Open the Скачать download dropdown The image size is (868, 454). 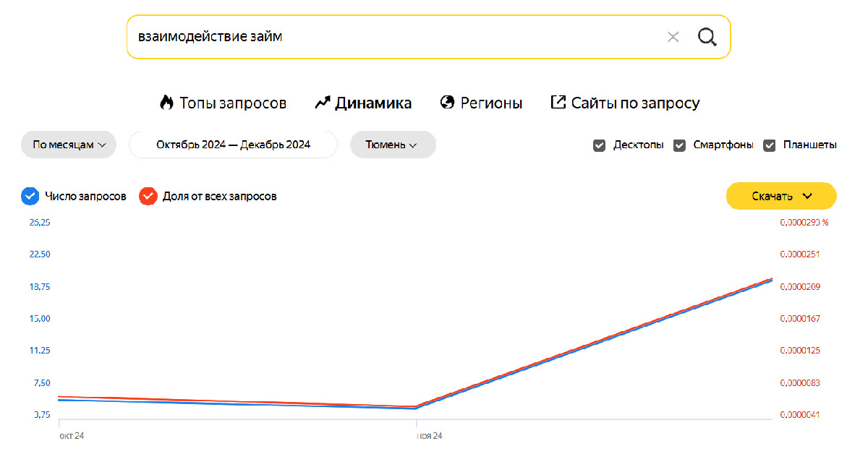781,196
